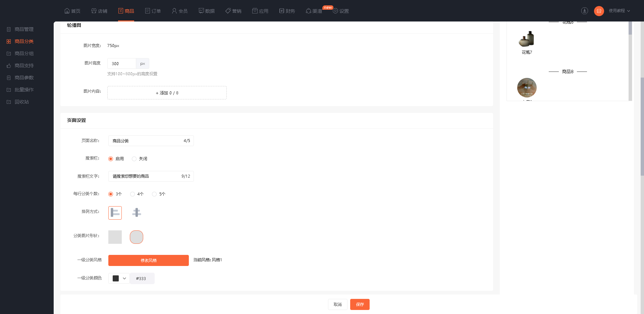This screenshot has height=314, width=644.
Task: Click 修改风格 button
Action: tap(149, 260)
